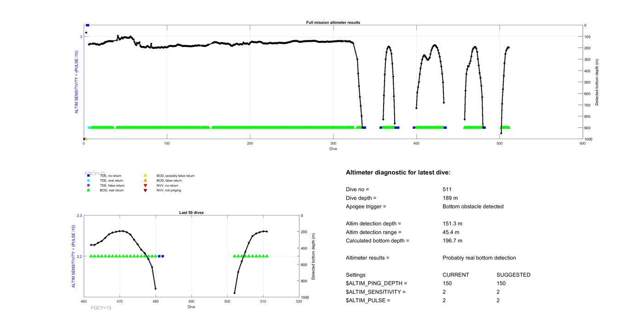Select the 'TDE, false return' legend label
This screenshot has width=644, height=334.
(x=112, y=185)
